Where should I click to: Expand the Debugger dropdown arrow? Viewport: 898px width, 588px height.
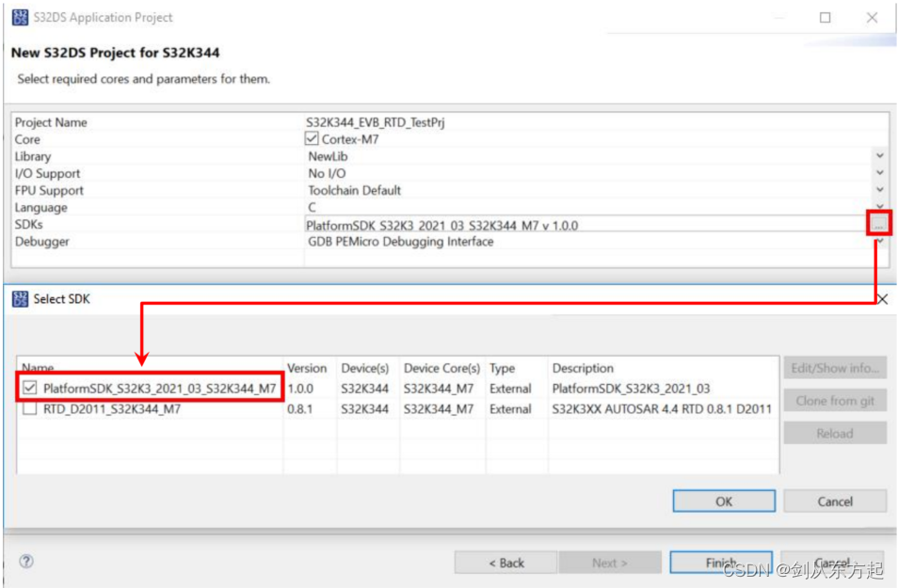pos(880,242)
